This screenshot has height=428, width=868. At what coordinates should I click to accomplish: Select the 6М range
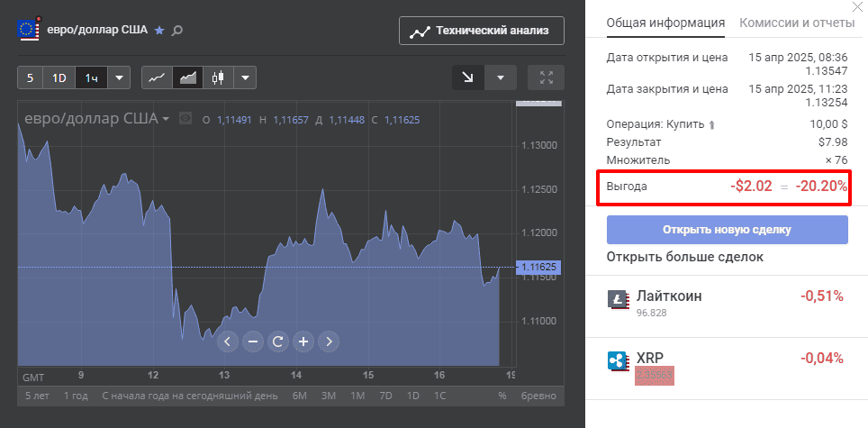point(299,396)
